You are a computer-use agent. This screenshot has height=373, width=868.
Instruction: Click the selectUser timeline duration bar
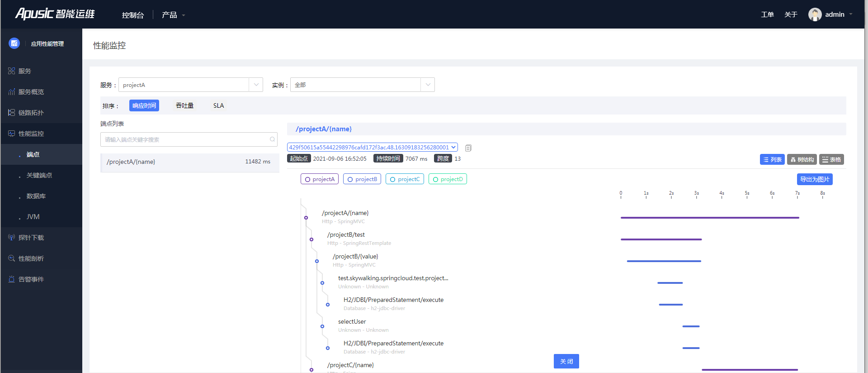coord(691,326)
